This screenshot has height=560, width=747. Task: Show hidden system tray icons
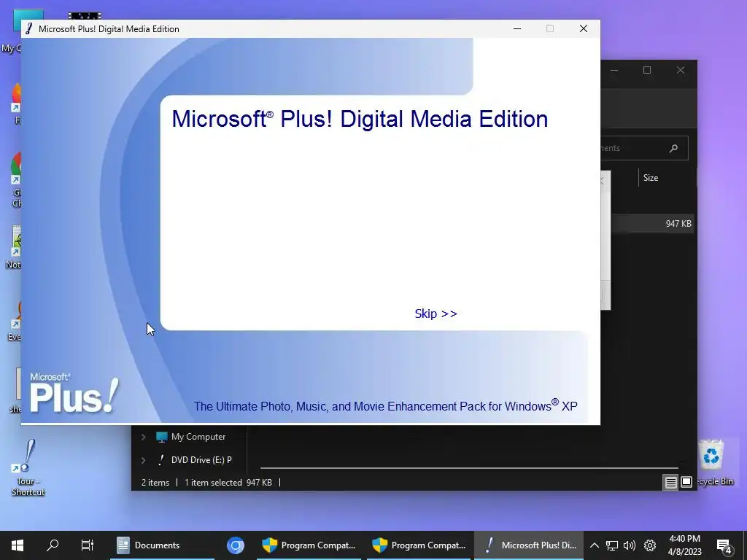[x=594, y=545]
